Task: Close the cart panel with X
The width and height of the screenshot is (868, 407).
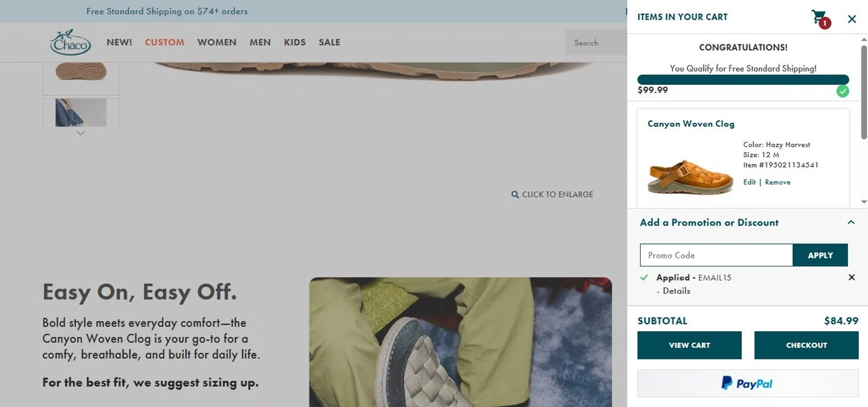Action: point(852,19)
